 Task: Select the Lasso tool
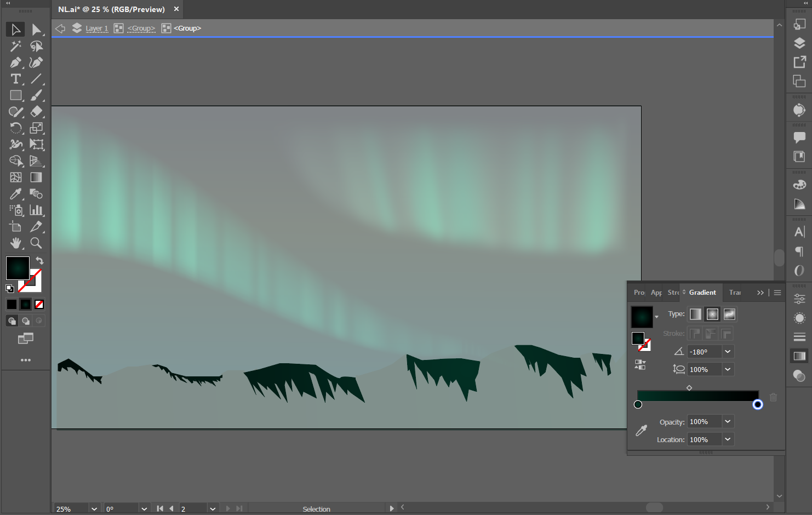coord(36,46)
